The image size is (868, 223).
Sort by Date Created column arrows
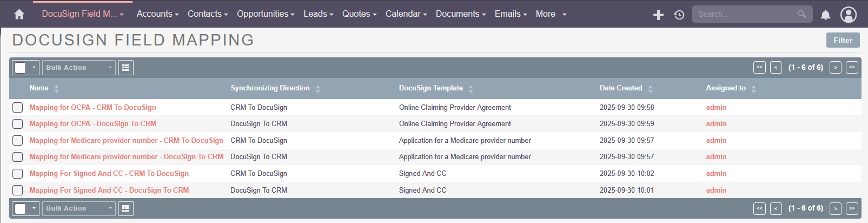point(650,89)
